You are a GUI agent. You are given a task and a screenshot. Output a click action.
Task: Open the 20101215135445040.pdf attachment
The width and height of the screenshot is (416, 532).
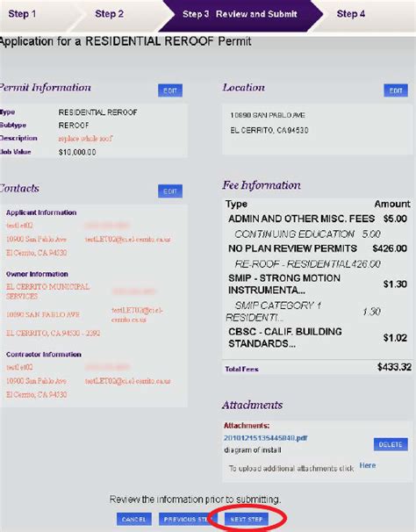(265, 438)
